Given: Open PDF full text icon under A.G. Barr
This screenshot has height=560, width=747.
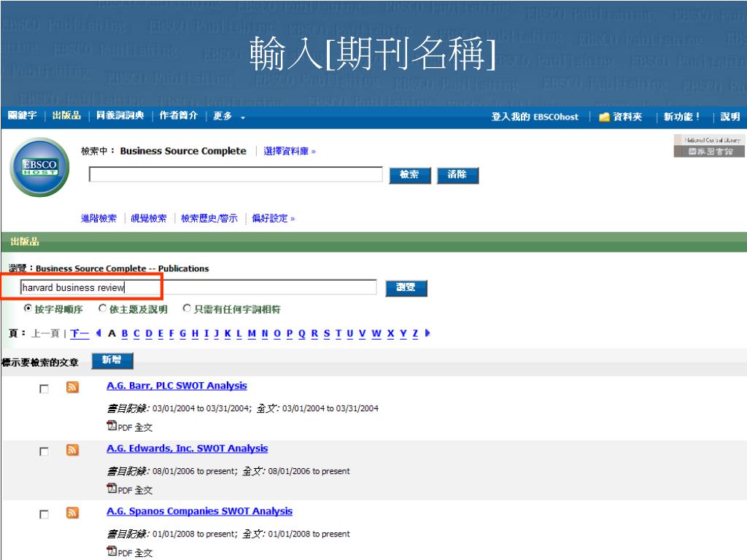Looking at the screenshot, I should point(112,427).
